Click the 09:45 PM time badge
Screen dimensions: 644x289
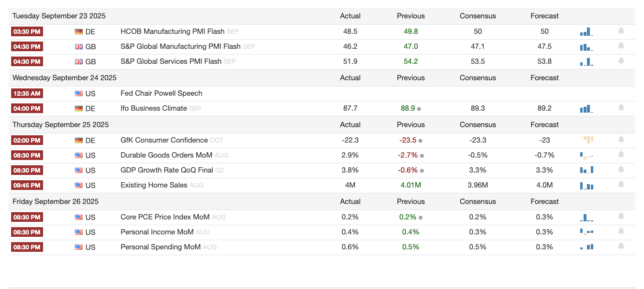(x=27, y=186)
